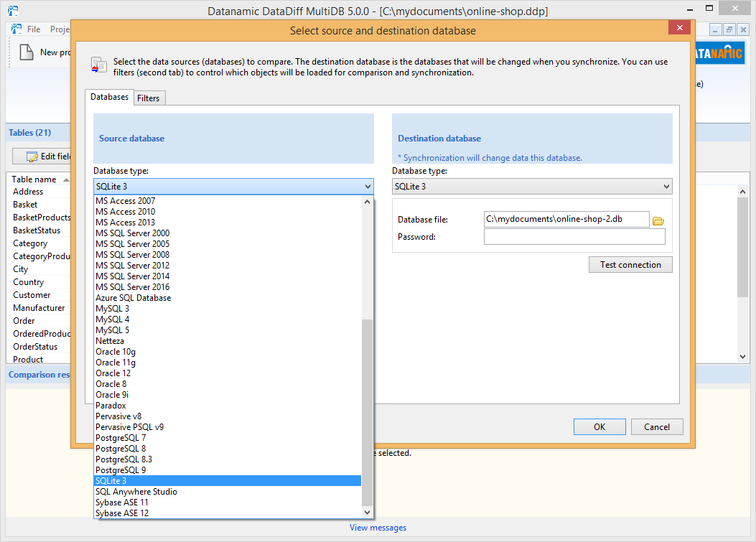Select the City table row
Screen dimensions: 756x542
[39, 269]
